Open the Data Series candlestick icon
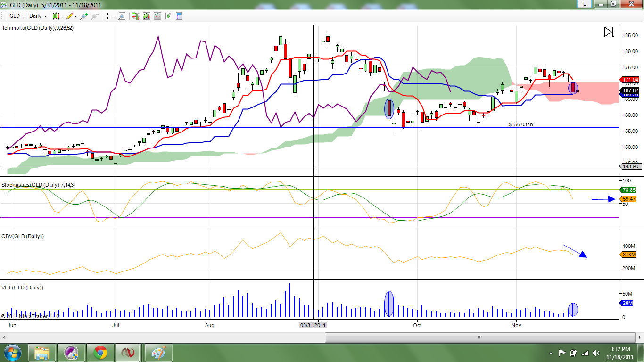Viewport: 644px width, 362px height. click(x=146, y=16)
